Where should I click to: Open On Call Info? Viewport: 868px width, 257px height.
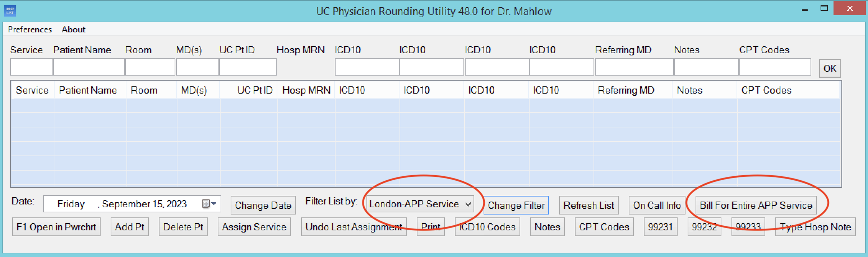click(x=657, y=205)
